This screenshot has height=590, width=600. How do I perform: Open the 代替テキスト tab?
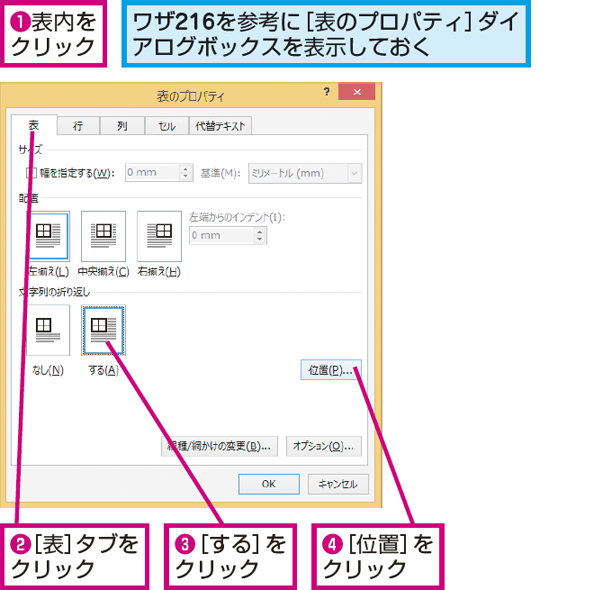pyautogui.click(x=220, y=126)
